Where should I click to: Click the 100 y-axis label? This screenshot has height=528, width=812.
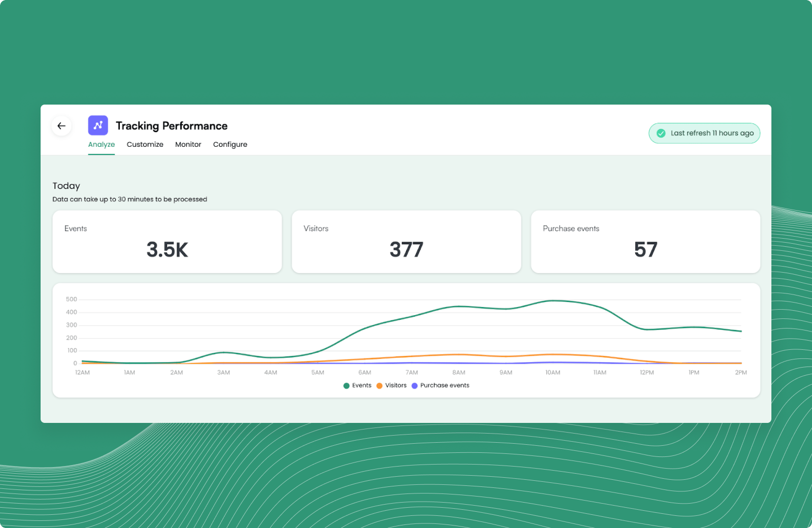pyautogui.click(x=72, y=351)
